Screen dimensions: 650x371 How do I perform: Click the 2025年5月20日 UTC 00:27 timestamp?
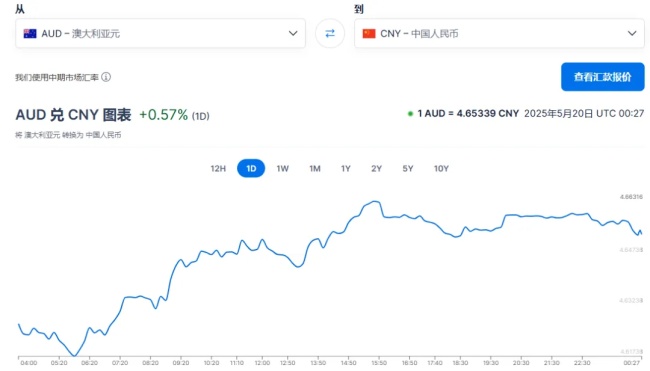click(x=584, y=114)
